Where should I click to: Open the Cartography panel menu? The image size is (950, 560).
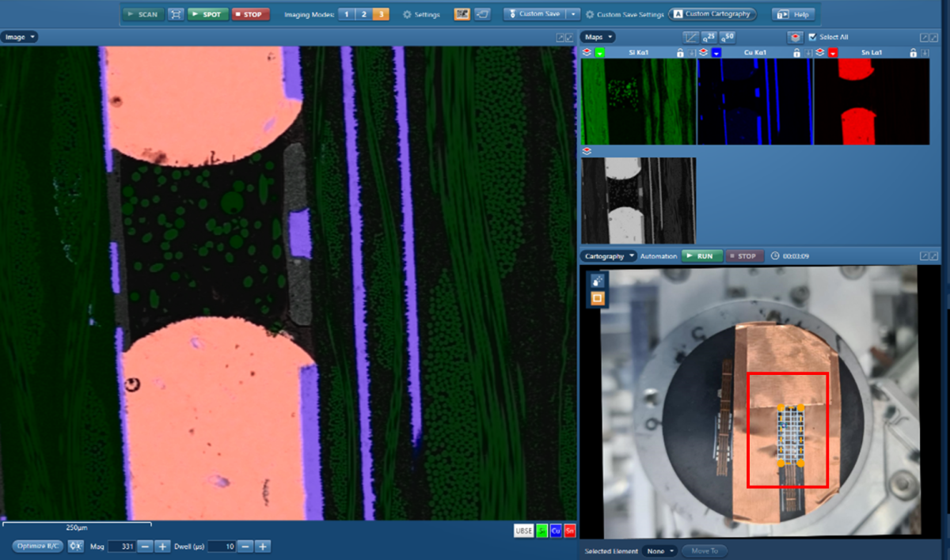coord(610,256)
